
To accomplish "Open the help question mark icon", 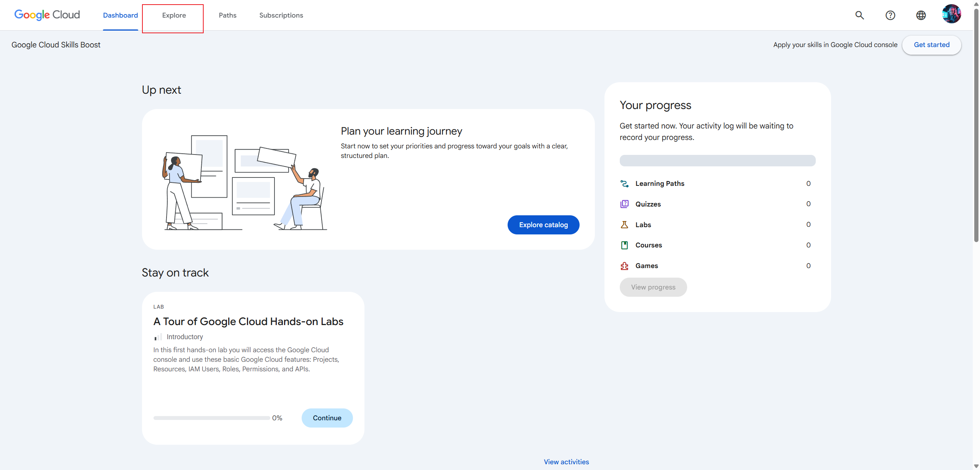I will tap(890, 15).
